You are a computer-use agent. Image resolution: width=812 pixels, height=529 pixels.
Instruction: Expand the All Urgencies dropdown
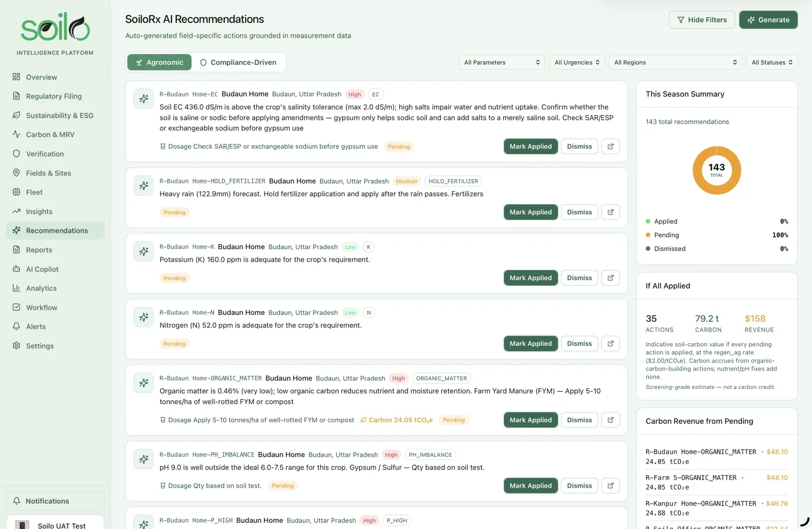(577, 62)
